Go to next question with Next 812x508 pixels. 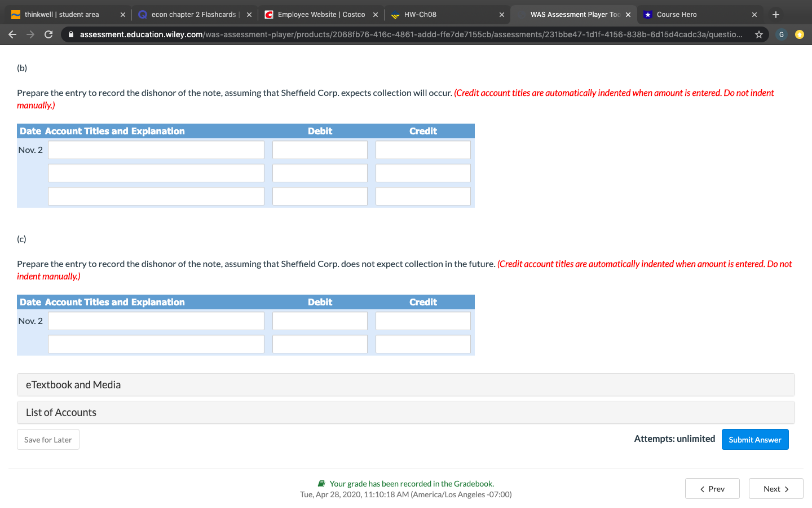776,489
